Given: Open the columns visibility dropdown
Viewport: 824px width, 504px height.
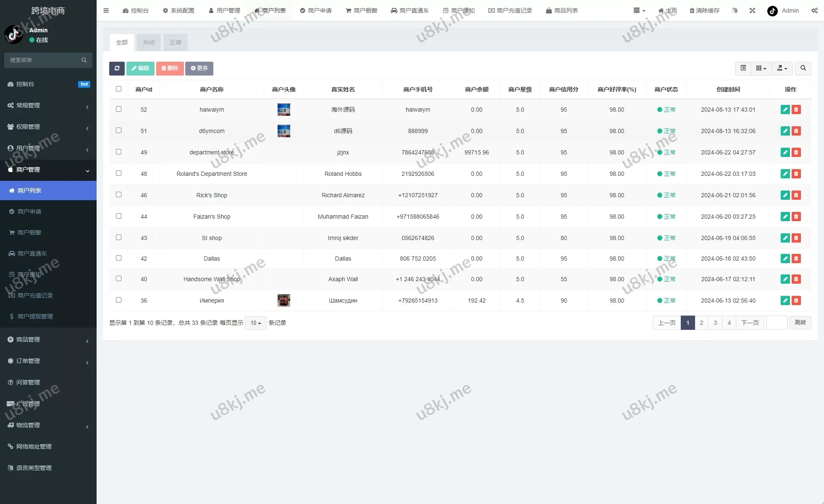Looking at the screenshot, I should tap(761, 68).
